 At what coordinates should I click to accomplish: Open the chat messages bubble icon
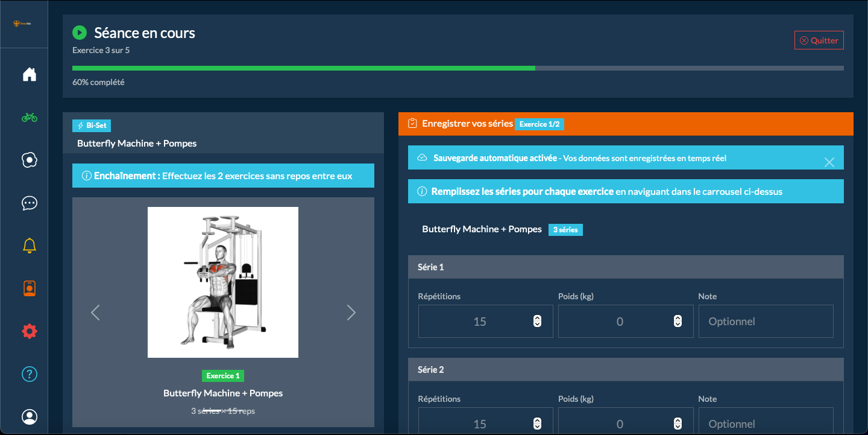(30, 203)
